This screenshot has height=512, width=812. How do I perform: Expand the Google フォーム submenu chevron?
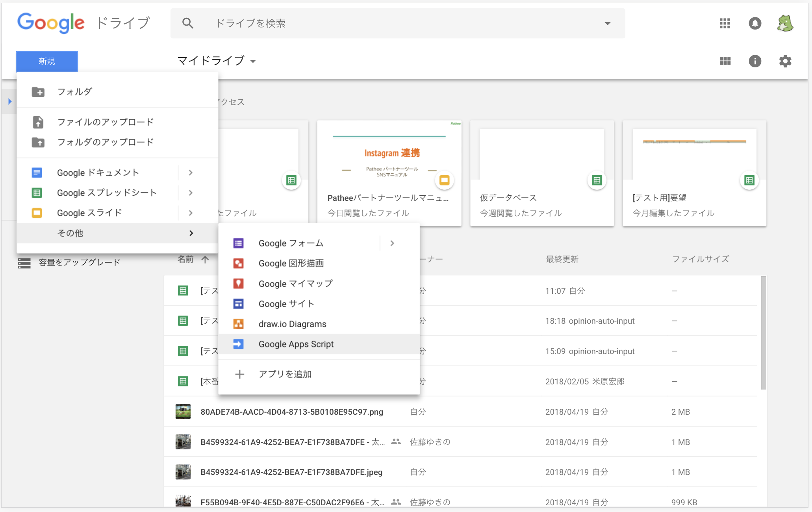[x=392, y=243]
